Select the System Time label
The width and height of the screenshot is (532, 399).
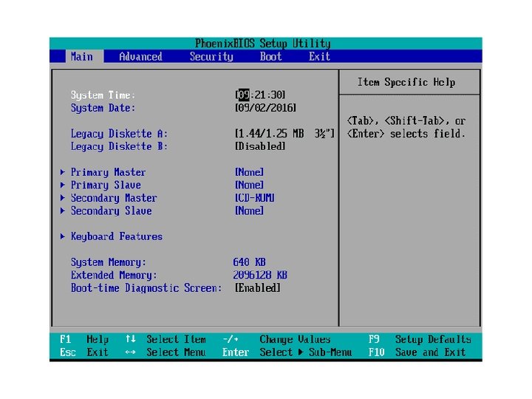[x=103, y=95]
